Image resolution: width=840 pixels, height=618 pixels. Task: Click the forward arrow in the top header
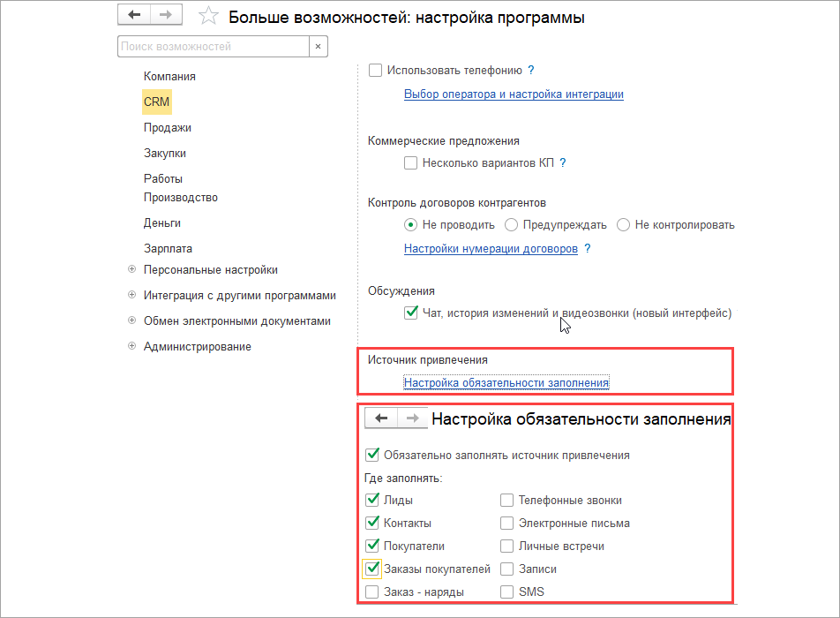point(164,16)
